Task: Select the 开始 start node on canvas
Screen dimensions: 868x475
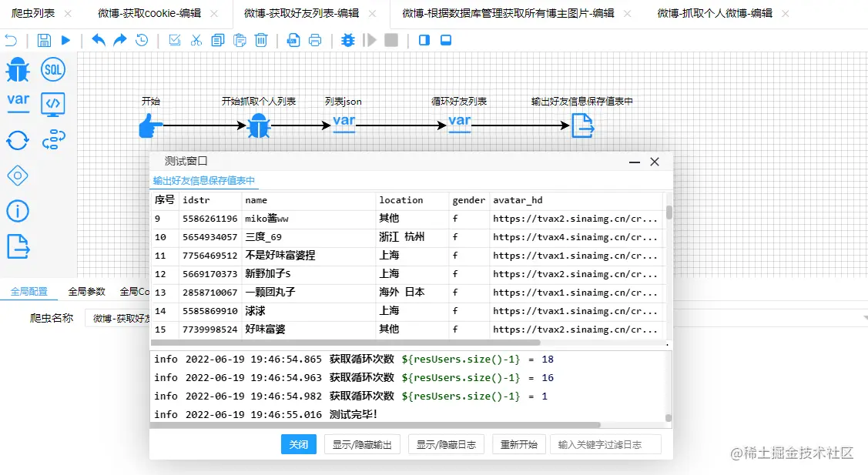Action: (151, 125)
